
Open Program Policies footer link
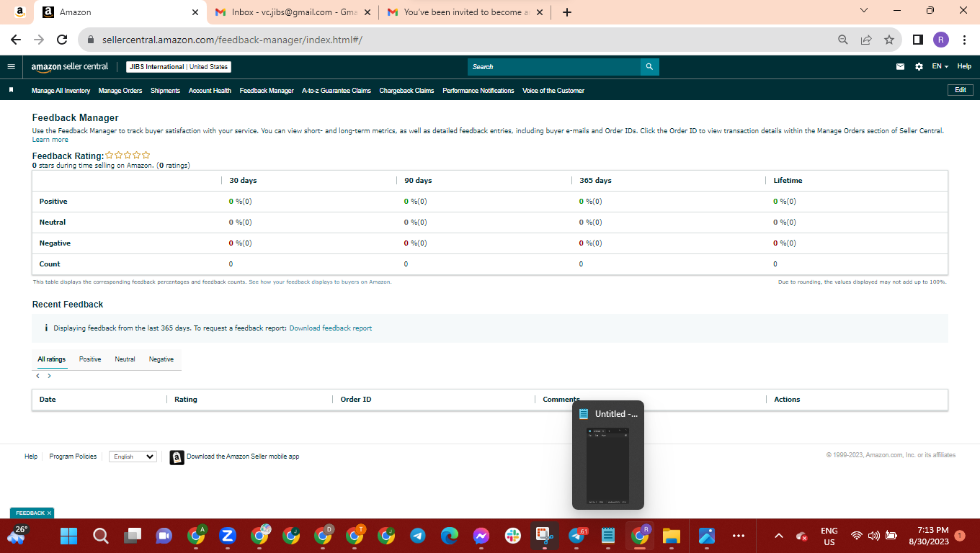pos(73,457)
